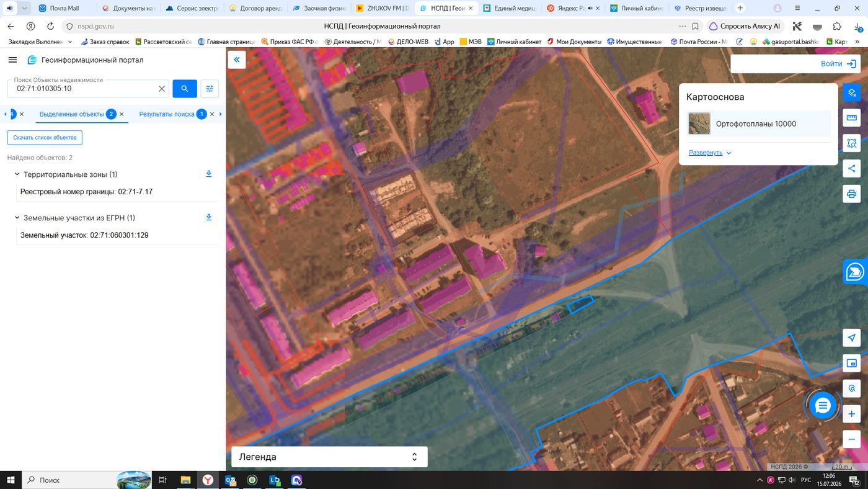This screenshot has width=868, height=489.
Task: Collapse the Земельные участки из ЕГРН group
Action: click(x=17, y=218)
